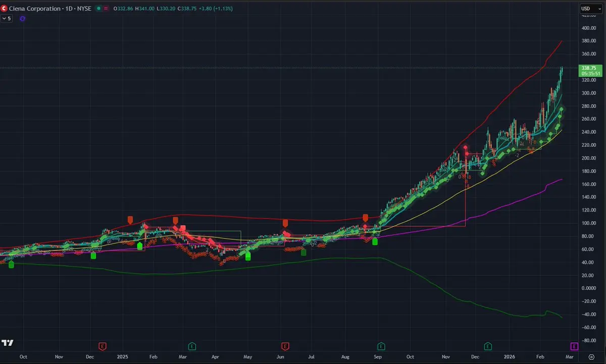
Task: Click the red sell marker above late August
Action: point(365,218)
